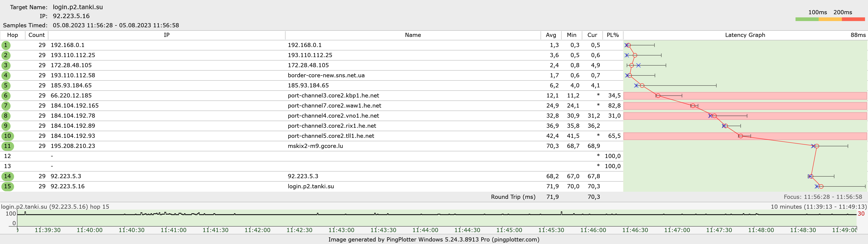Sort by the Avg column header
Image resolution: width=868 pixels, height=244 pixels.
(551, 35)
